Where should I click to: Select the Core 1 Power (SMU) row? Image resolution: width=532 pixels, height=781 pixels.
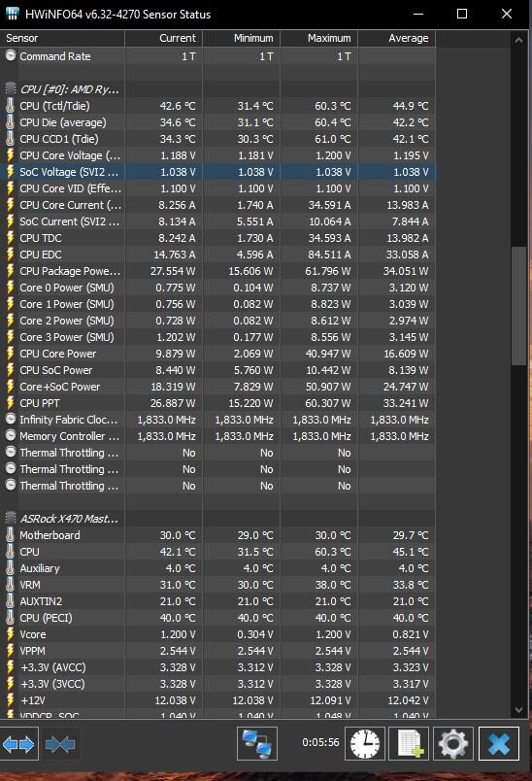[218, 304]
